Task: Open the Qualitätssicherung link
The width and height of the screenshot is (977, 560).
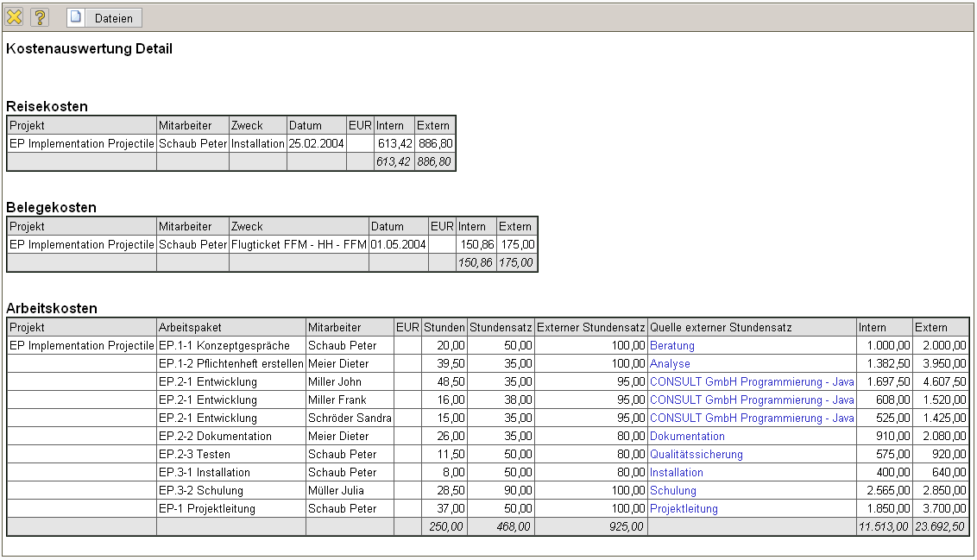Action: 696,455
